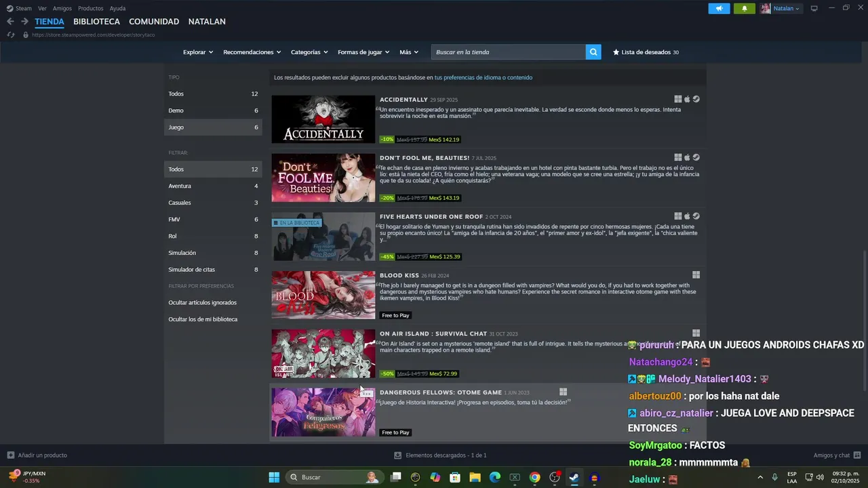Open the ACCIDENTALLY game title

(403, 100)
